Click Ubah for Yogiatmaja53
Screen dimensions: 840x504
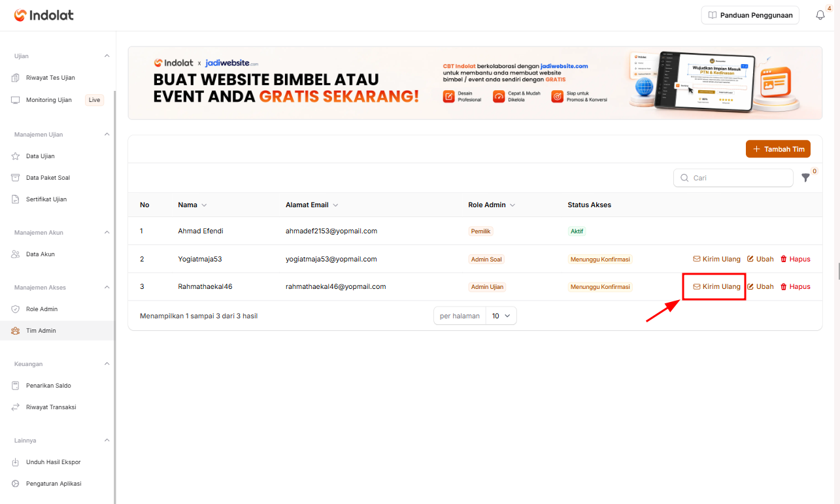pos(760,259)
